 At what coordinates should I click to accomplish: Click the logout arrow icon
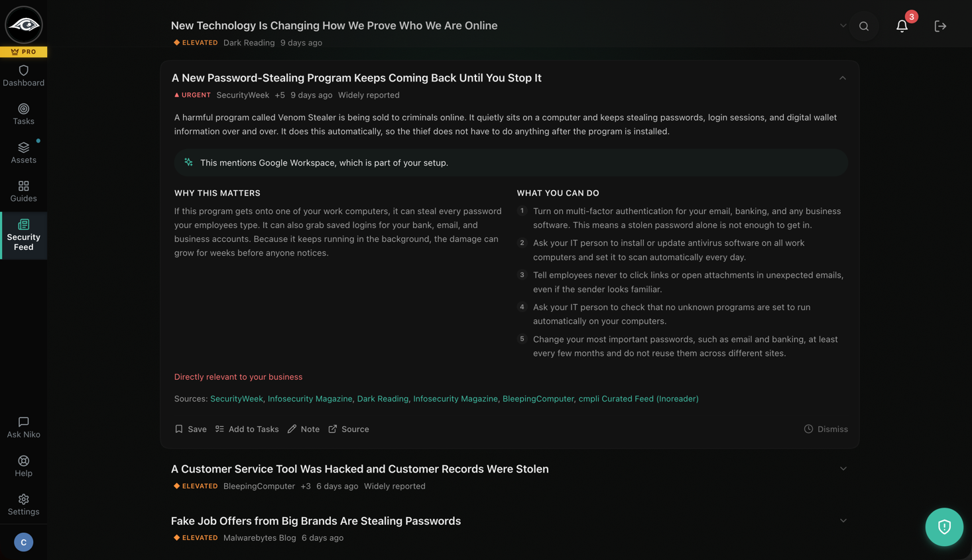pyautogui.click(x=940, y=27)
